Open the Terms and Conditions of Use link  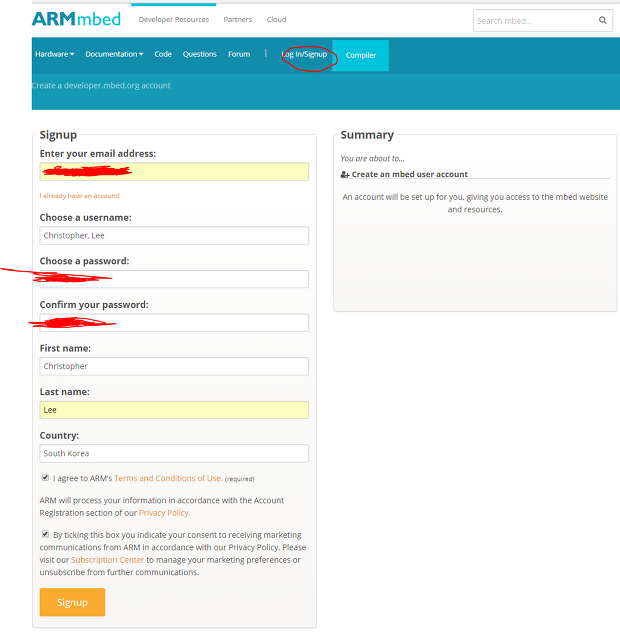pos(168,478)
